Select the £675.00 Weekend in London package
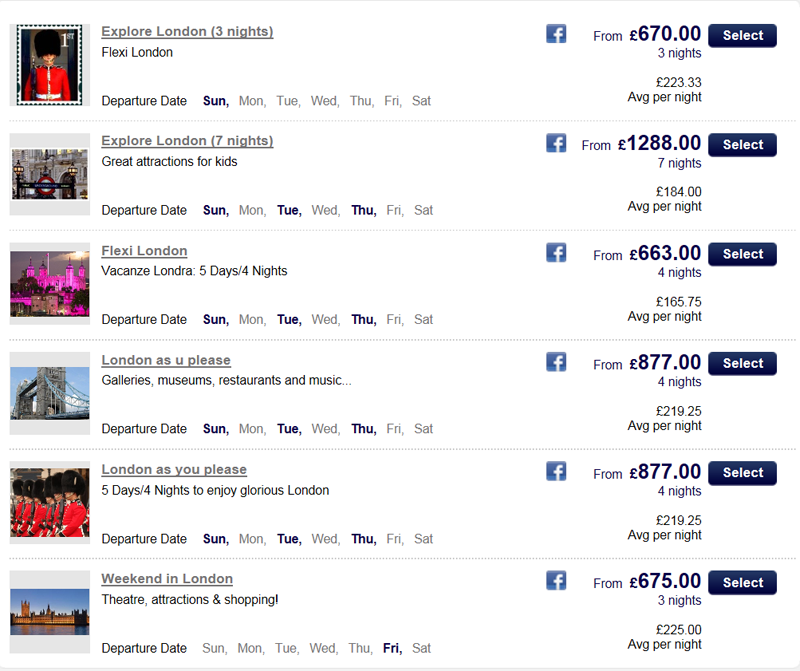Screen dimensions: 800x671 742,582
